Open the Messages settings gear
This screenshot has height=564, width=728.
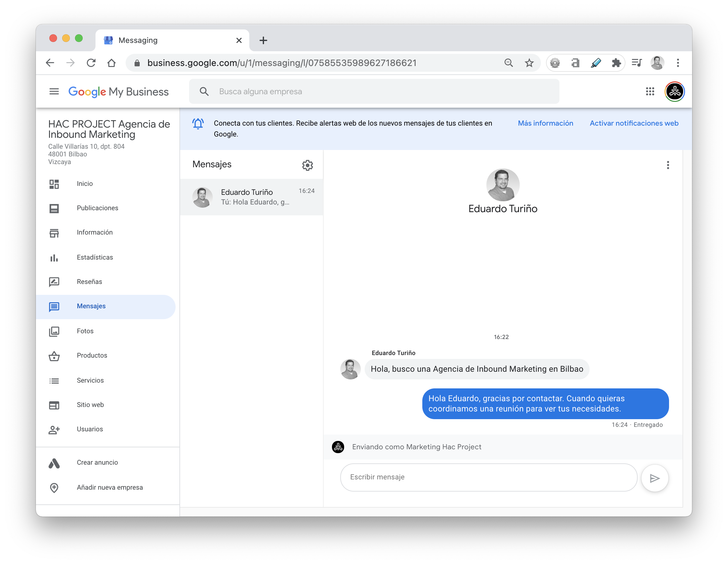coord(307,165)
